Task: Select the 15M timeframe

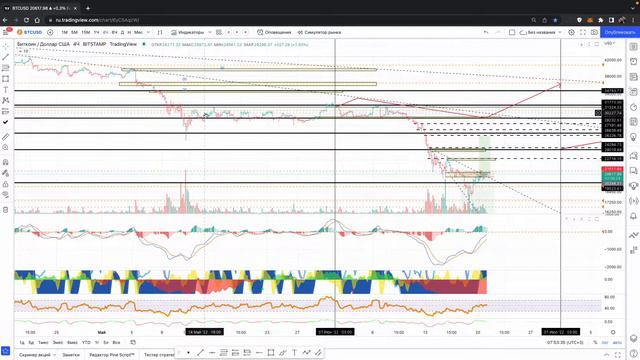Action: (85, 32)
